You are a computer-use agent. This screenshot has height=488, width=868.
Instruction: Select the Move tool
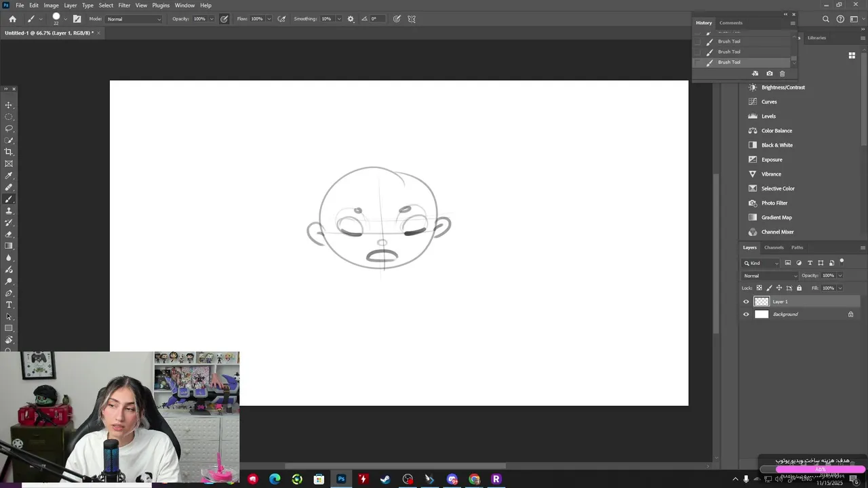[9, 105]
